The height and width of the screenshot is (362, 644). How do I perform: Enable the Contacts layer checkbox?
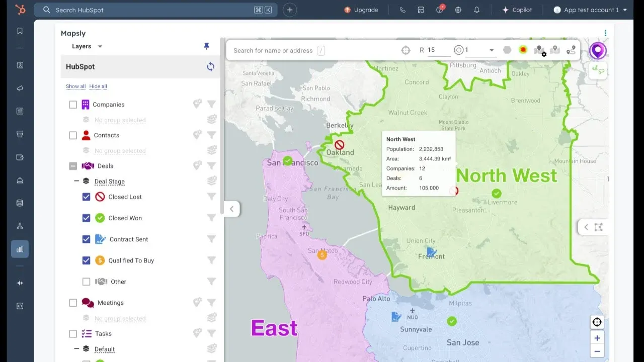(73, 135)
